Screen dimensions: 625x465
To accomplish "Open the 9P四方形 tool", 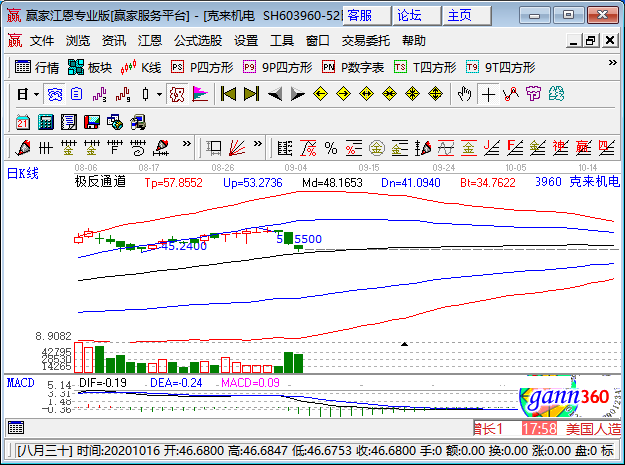I will click(x=277, y=67).
